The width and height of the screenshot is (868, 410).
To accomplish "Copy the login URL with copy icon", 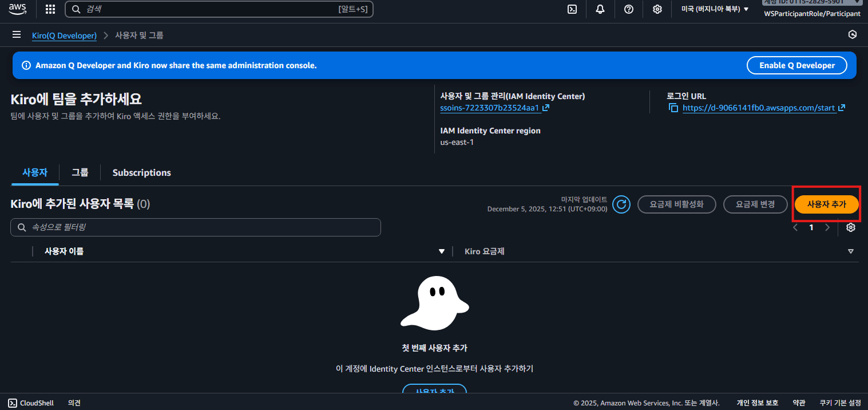I will [x=673, y=108].
